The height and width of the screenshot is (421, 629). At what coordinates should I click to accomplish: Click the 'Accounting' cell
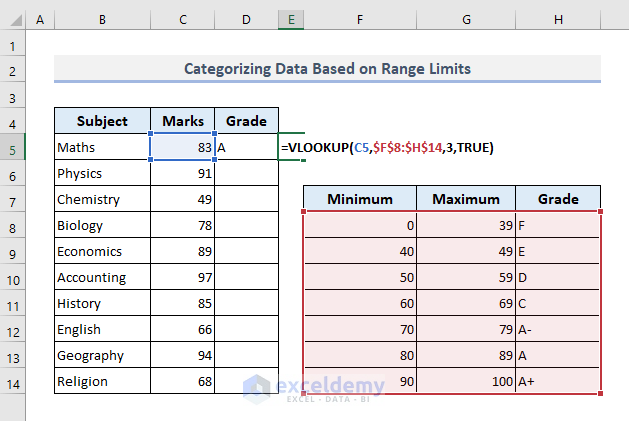102,277
